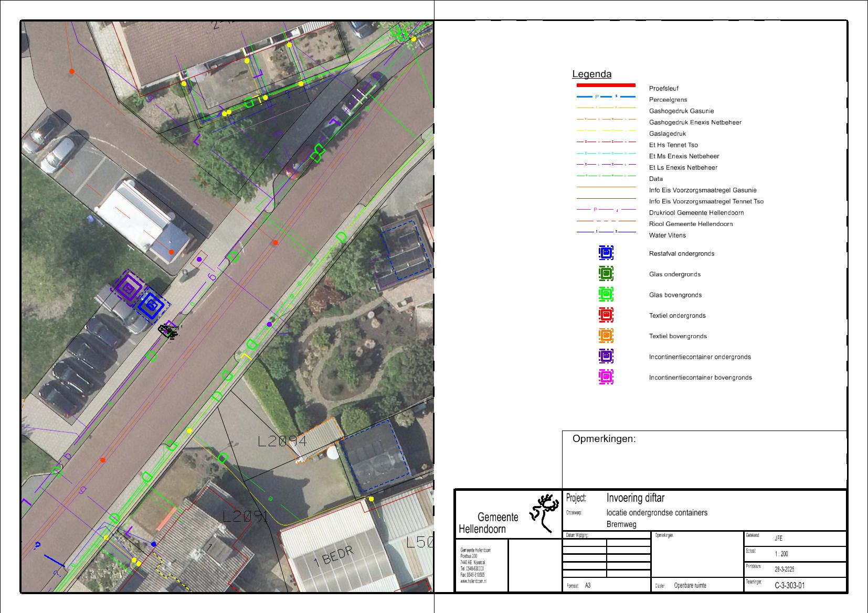Click the Incontinentiecontainer ondergronds legend icon

point(606,356)
